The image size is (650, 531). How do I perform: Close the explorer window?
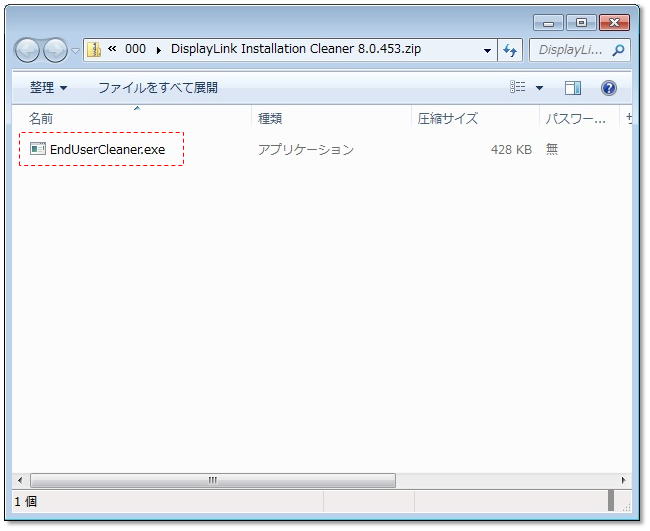point(614,23)
